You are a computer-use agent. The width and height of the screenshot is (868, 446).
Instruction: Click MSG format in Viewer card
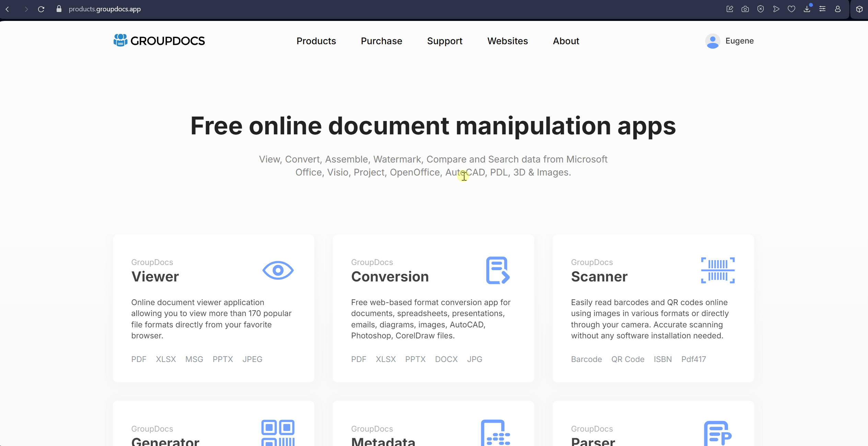tap(194, 359)
